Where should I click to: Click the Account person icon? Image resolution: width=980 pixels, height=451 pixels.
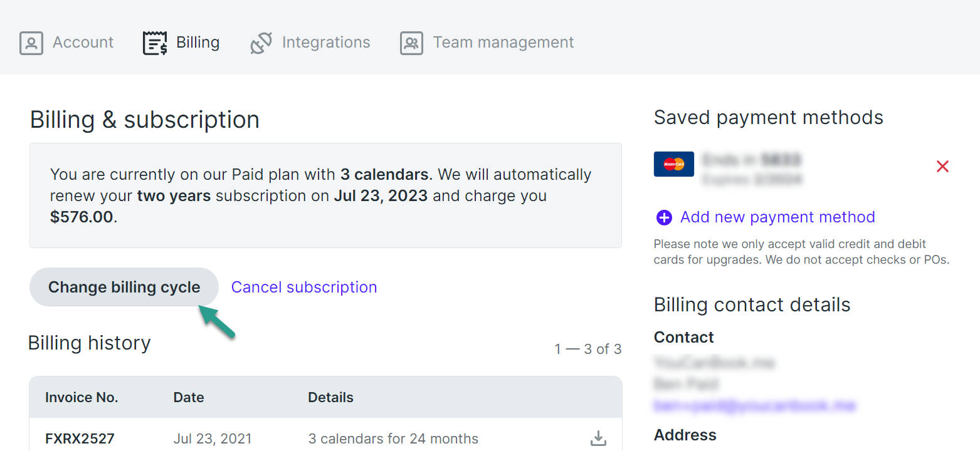tap(31, 43)
